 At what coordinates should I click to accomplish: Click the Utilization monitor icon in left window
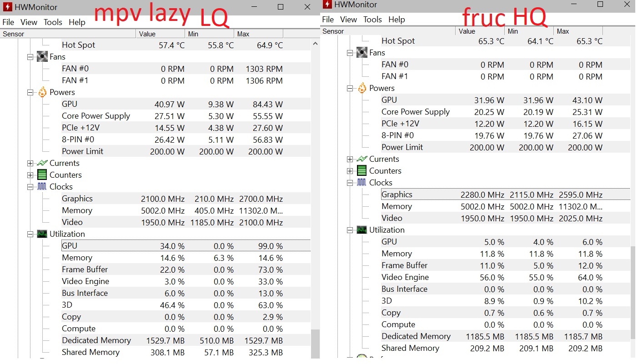pyautogui.click(x=42, y=234)
